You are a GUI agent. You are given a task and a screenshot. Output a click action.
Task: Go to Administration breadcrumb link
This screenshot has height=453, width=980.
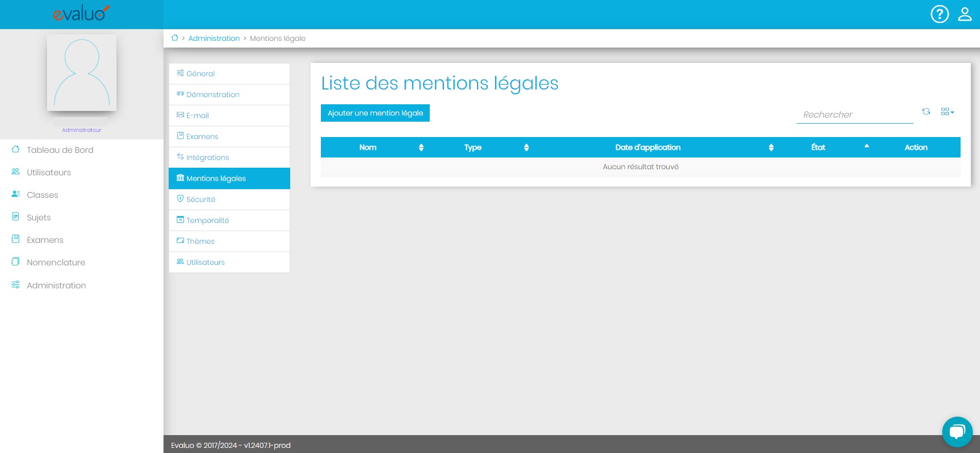[214, 38]
